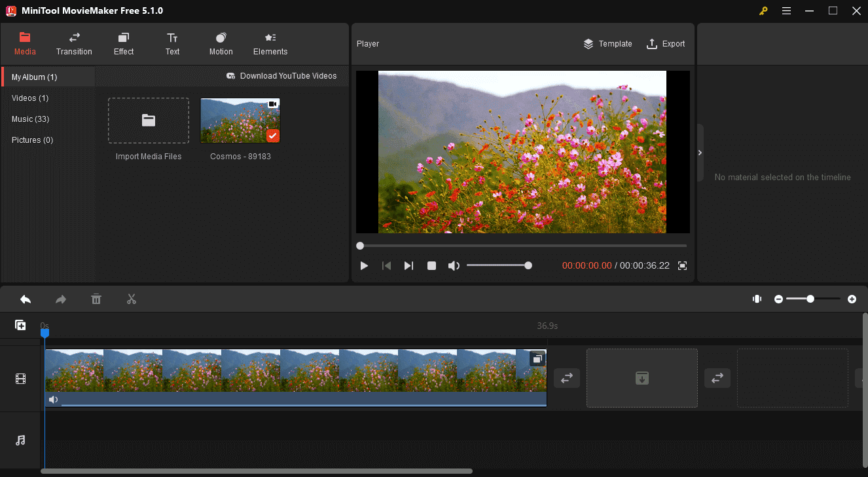Stop the video playback

coord(431,265)
